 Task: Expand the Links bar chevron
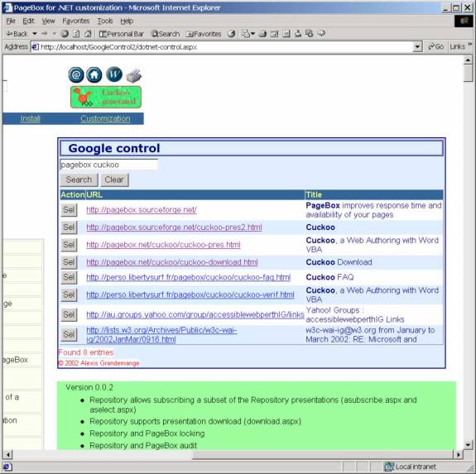click(x=470, y=45)
